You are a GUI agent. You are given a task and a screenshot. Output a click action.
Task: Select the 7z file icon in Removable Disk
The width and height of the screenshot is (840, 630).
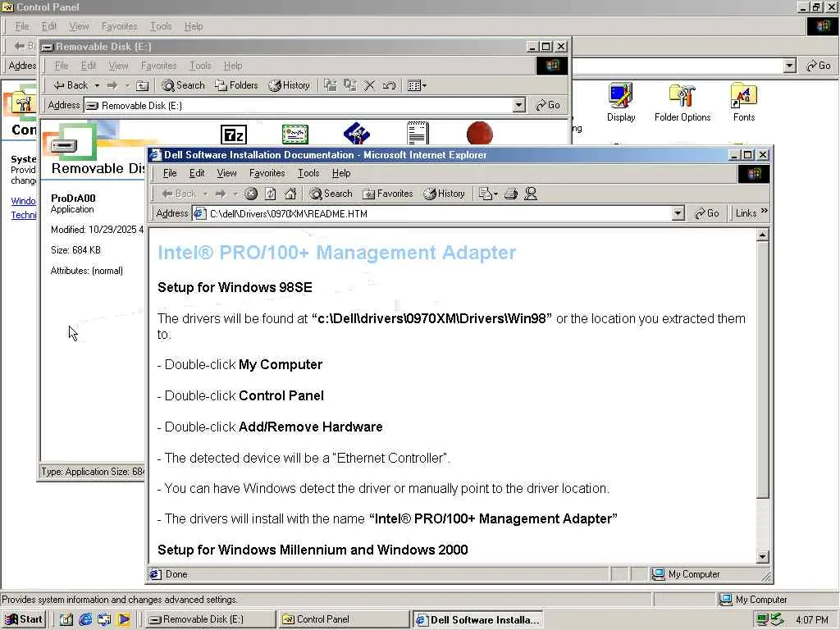click(234, 134)
